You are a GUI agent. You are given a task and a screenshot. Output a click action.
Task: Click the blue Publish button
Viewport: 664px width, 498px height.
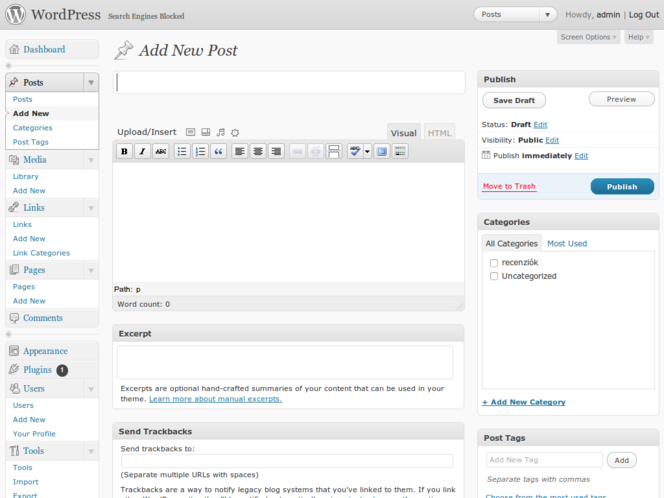click(x=621, y=186)
